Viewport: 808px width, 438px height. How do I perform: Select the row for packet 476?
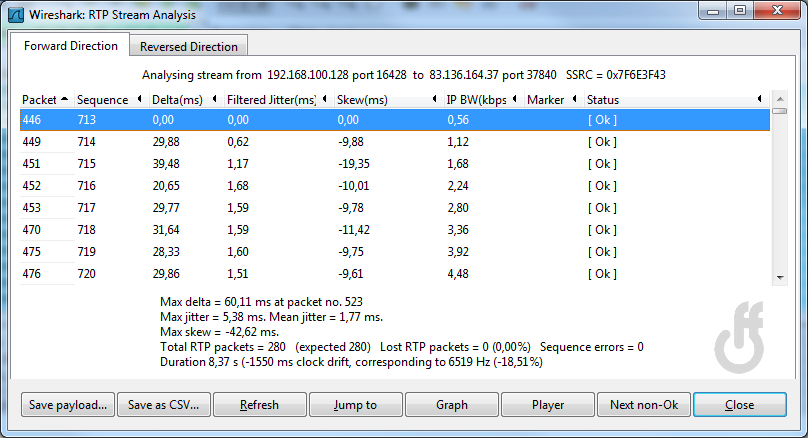(395, 274)
